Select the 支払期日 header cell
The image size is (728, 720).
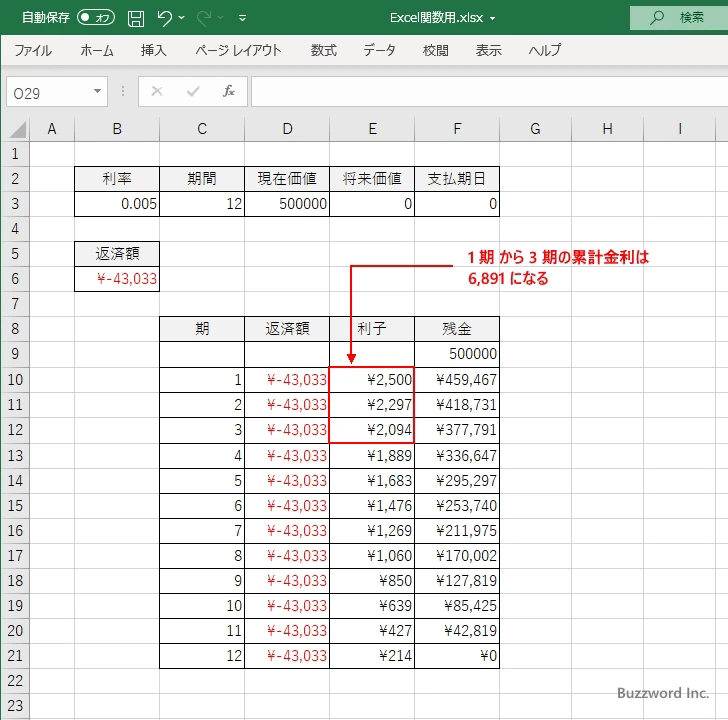click(x=457, y=179)
